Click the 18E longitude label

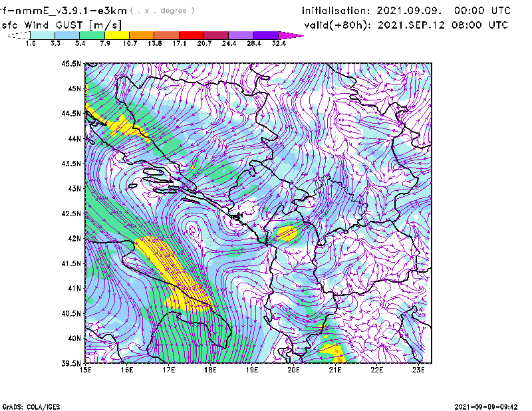[x=210, y=370]
